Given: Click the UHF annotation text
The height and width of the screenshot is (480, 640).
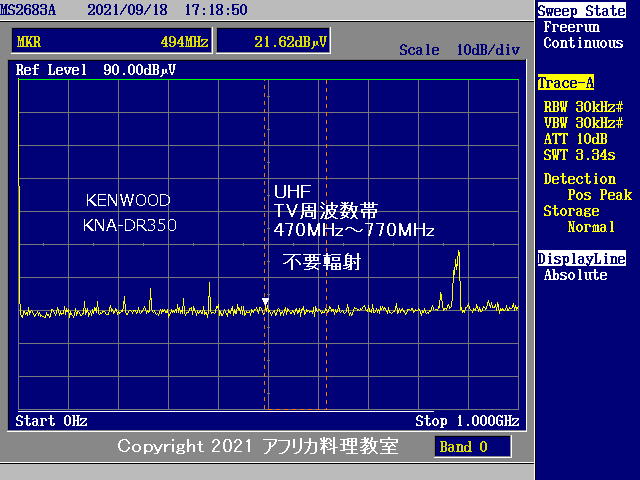Looking at the screenshot, I should [292, 191].
